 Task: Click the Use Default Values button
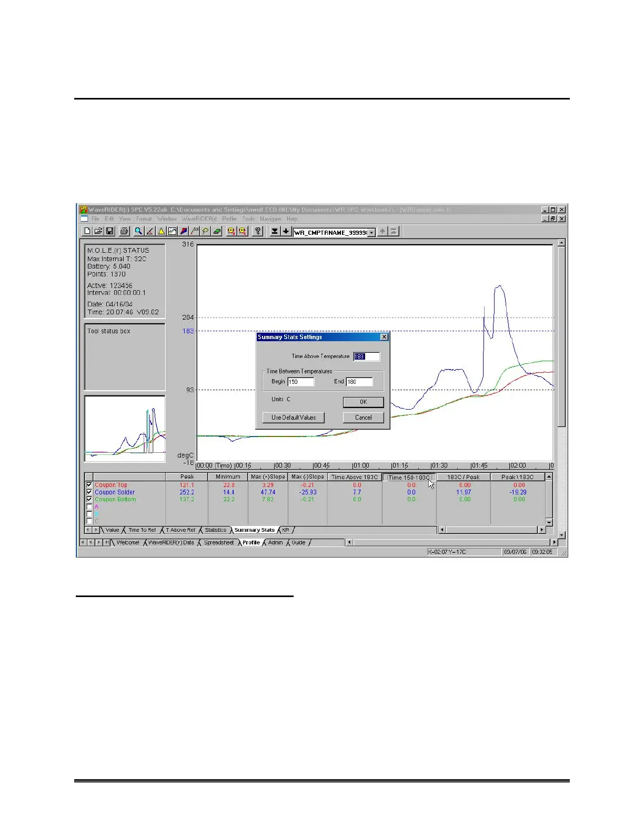coord(294,418)
